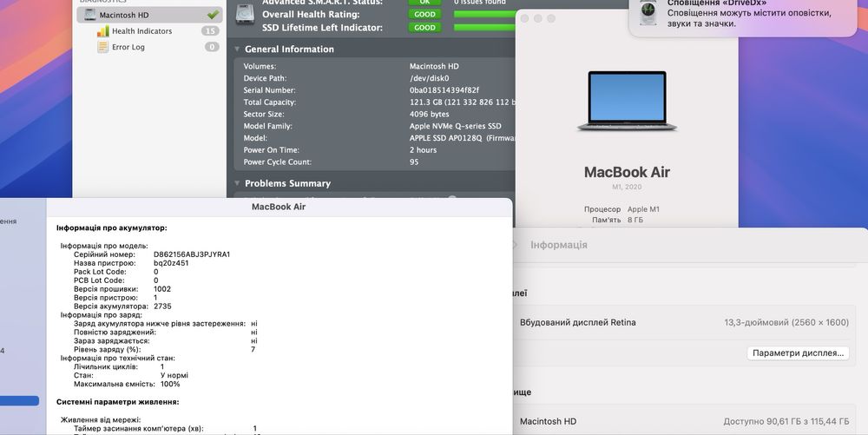Click the Інформація про акумулятор heading
This screenshot has height=435, width=868.
[112, 228]
